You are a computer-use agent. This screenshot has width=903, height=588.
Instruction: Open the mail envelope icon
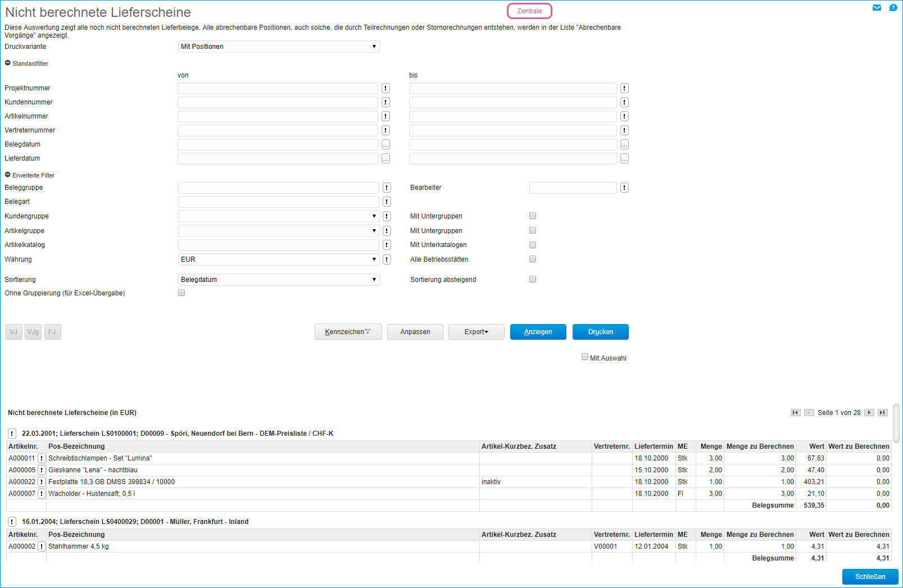(x=876, y=8)
